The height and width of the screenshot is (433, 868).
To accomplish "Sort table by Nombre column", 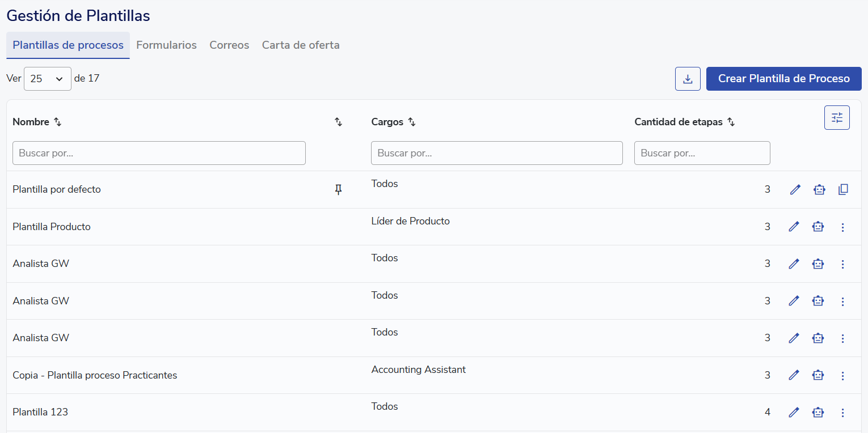I will coord(57,122).
